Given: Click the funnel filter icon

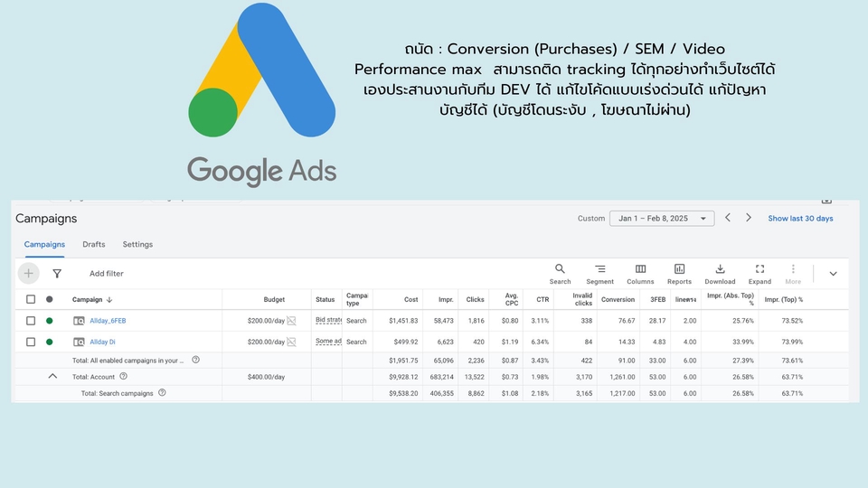Looking at the screenshot, I should coord(56,273).
